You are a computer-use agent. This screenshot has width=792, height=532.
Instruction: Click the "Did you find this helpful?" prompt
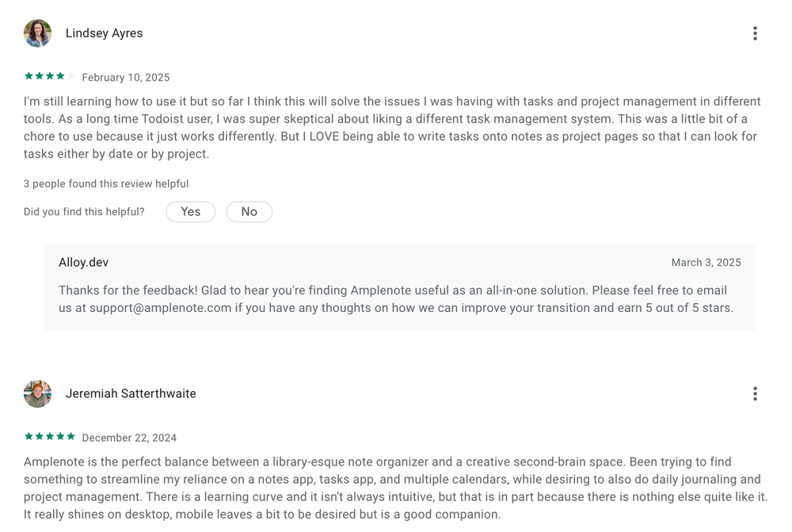[x=84, y=211]
